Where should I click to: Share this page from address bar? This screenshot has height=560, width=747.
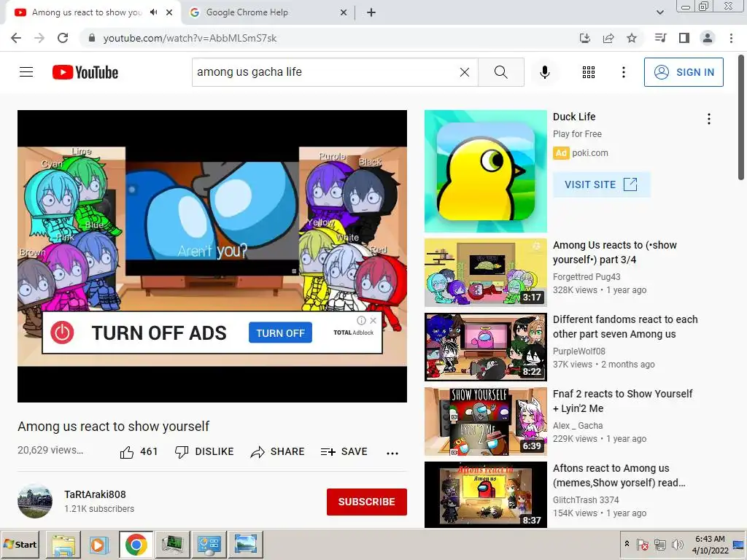click(x=608, y=38)
